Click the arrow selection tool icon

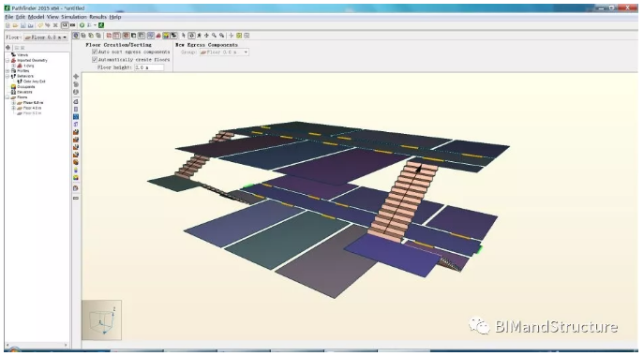pos(184,36)
